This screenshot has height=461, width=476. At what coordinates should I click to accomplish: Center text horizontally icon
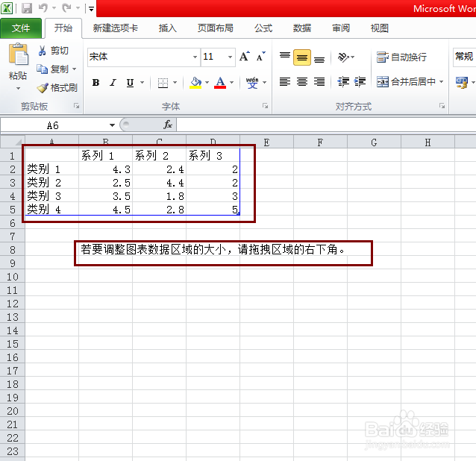(x=302, y=81)
